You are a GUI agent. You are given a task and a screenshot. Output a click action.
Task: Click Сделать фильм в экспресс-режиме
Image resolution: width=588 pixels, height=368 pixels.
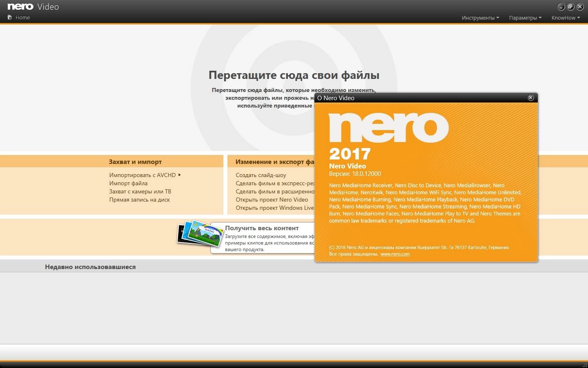click(x=275, y=183)
